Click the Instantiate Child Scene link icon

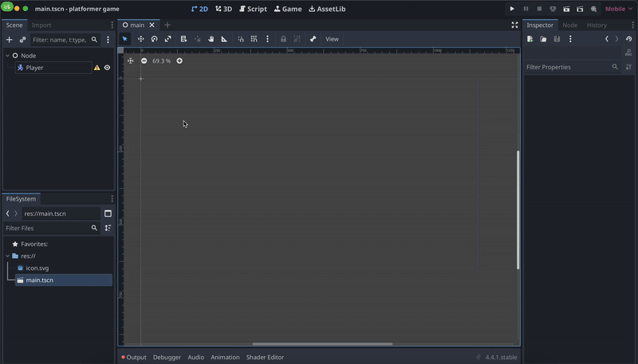coord(22,40)
